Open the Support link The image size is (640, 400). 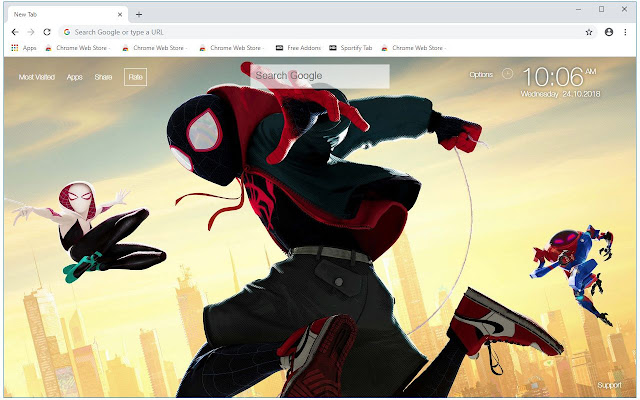tap(609, 385)
